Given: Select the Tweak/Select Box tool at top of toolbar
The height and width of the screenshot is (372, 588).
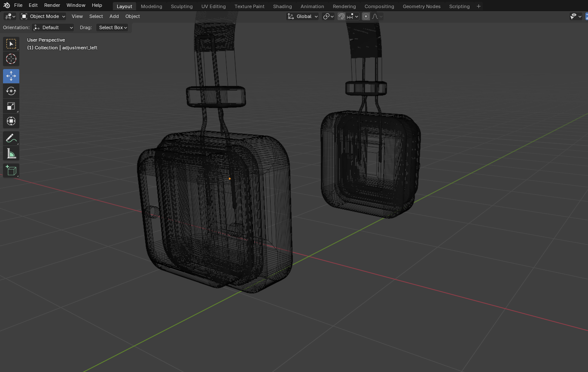Looking at the screenshot, I should (x=11, y=43).
